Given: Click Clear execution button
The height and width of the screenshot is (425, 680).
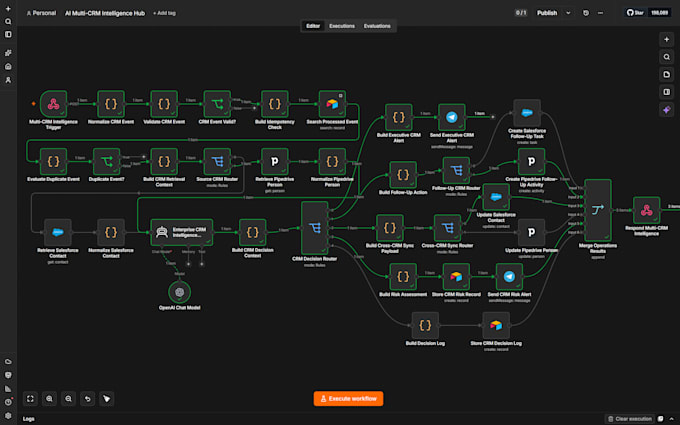Looking at the screenshot, I should [630, 419].
